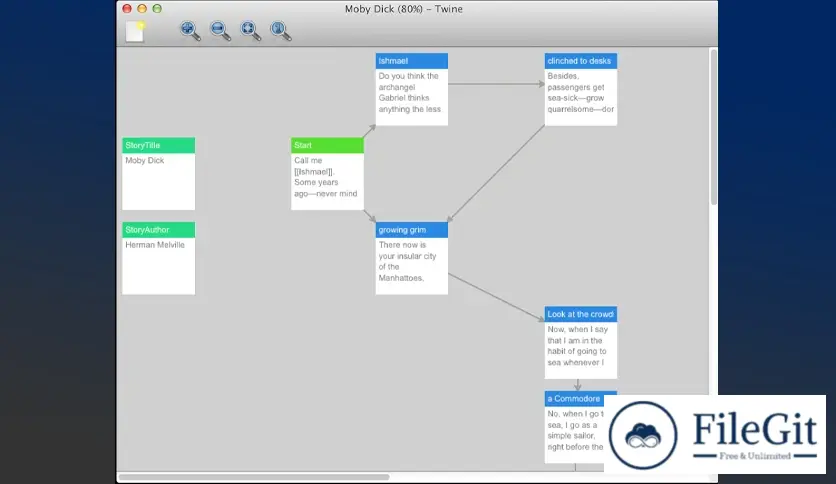Maximize the Twine window with green button
Image resolution: width=836 pixels, height=484 pixels.
157,9
